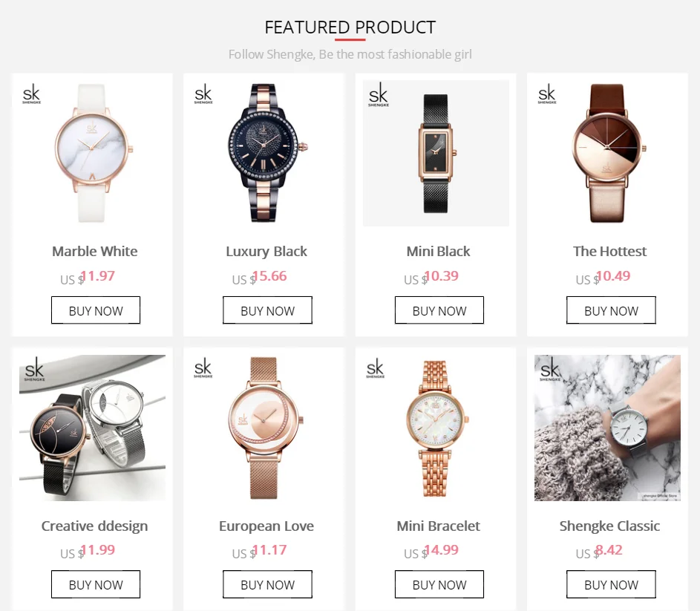Click the Luxury Black product title
Viewport: 700px width, 611px height.
(x=266, y=252)
